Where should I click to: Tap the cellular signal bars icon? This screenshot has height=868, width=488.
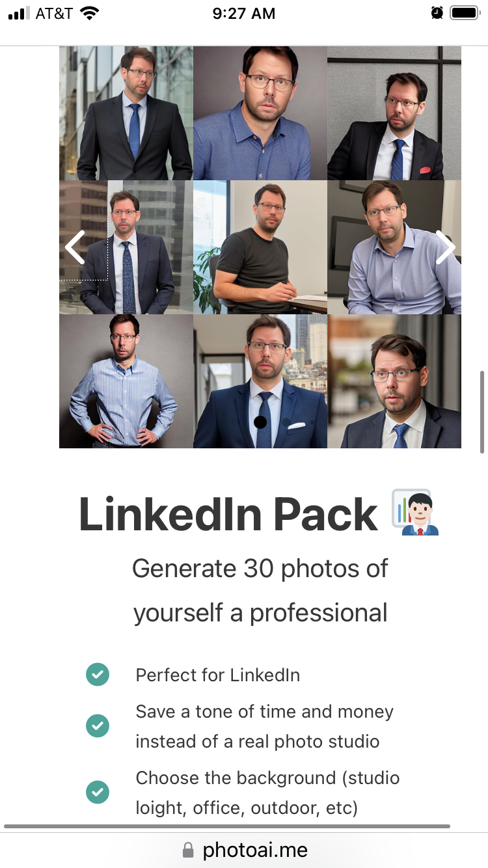tap(19, 13)
